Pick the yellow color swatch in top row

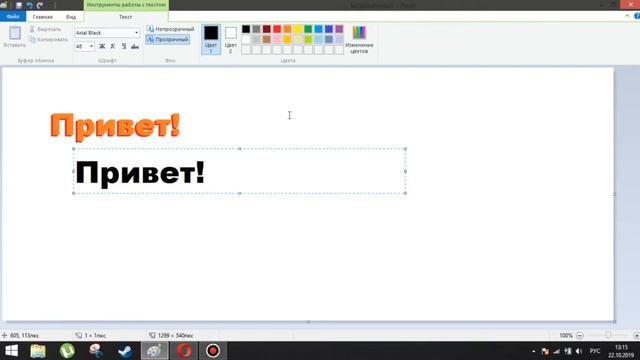tap(298, 29)
